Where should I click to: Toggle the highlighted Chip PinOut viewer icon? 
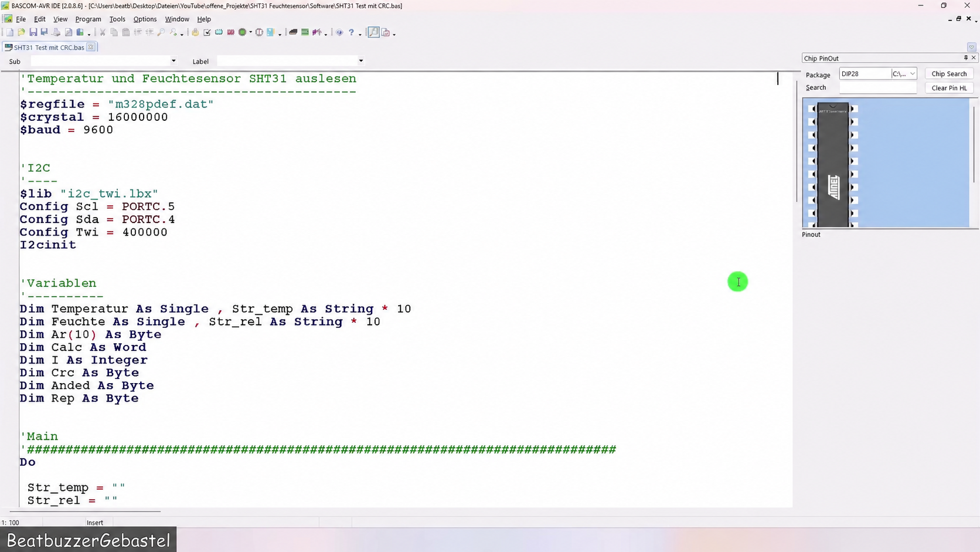(373, 32)
